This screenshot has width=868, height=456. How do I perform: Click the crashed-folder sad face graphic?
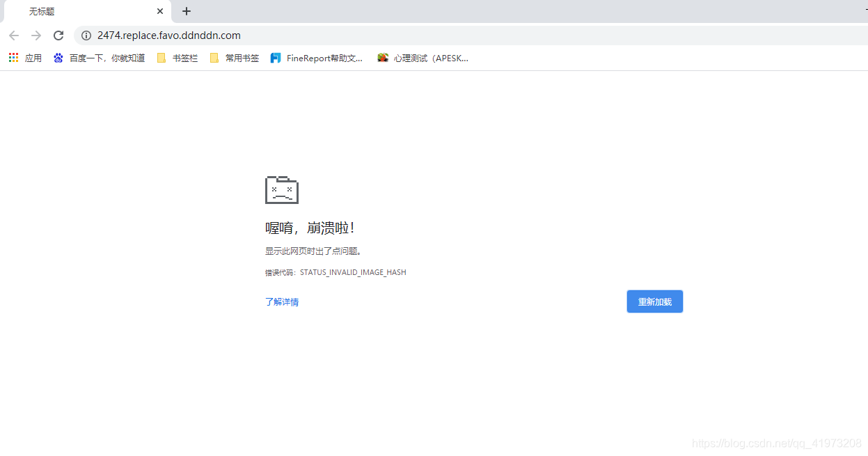coord(281,189)
